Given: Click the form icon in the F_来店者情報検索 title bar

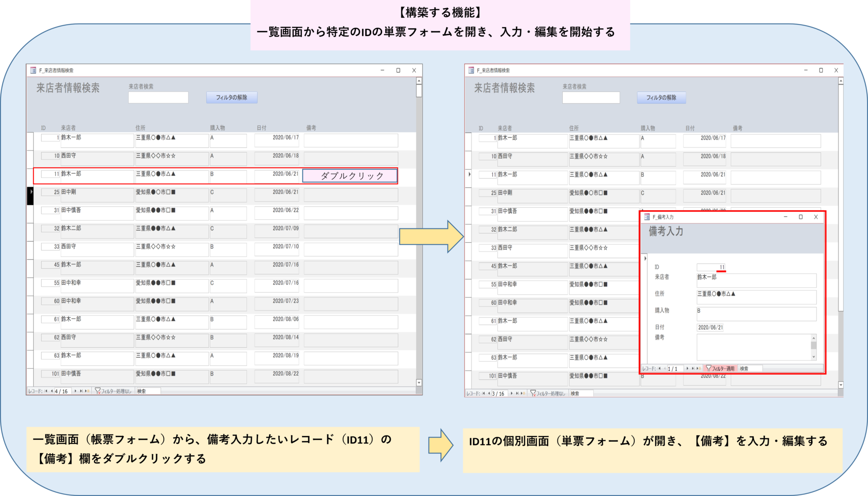Looking at the screenshot, I should pyautogui.click(x=33, y=71).
